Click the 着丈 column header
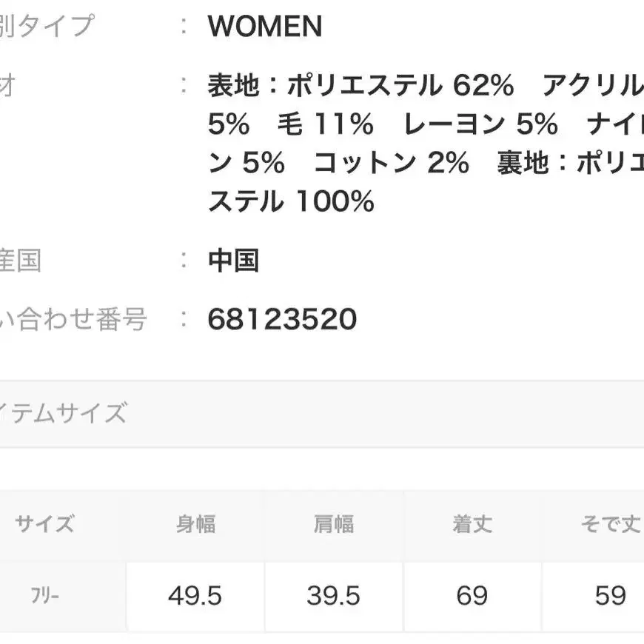The image size is (644, 644). (472, 525)
